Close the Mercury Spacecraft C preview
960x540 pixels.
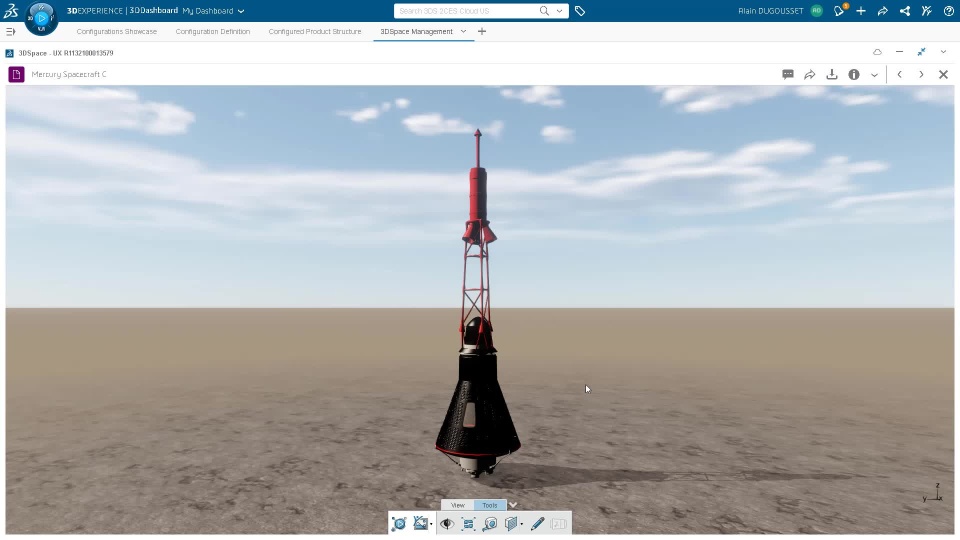[943, 74]
